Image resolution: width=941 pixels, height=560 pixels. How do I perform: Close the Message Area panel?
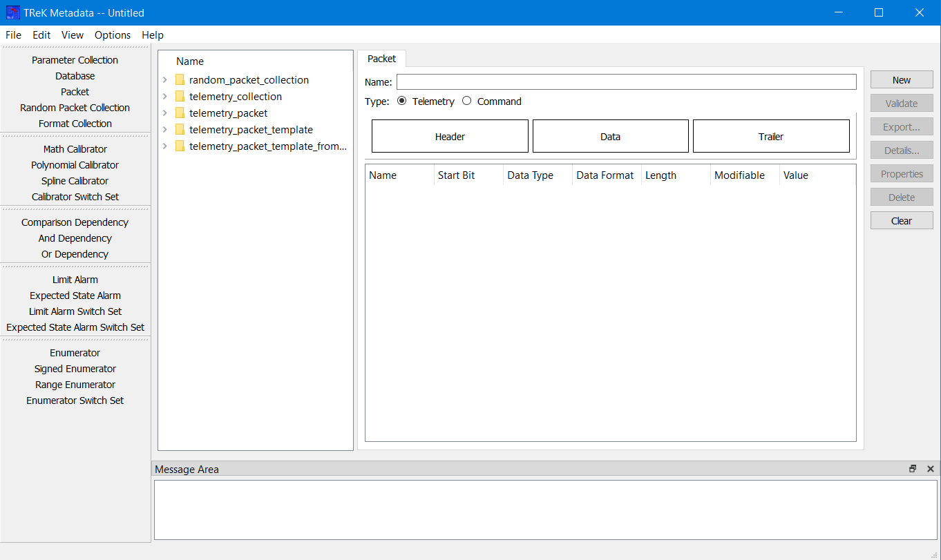tap(930, 469)
